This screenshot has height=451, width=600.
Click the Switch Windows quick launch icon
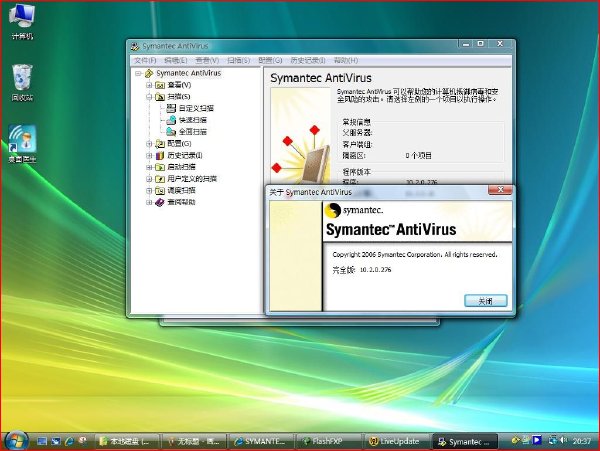[x=55, y=441]
